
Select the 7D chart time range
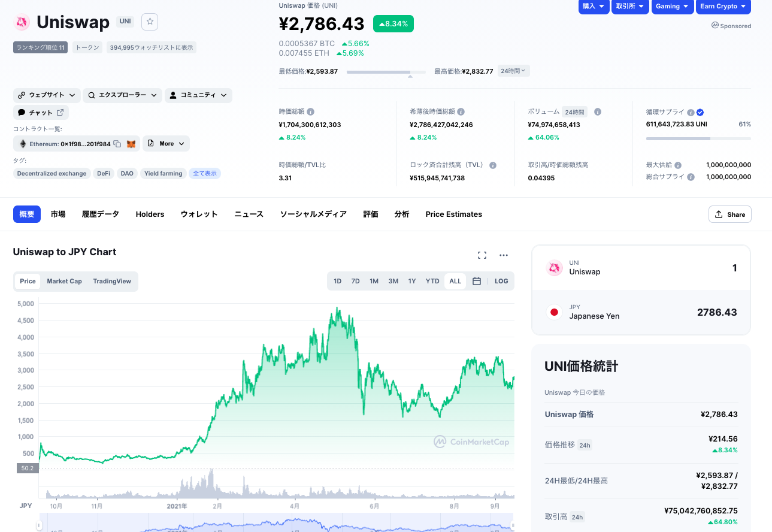[355, 281]
